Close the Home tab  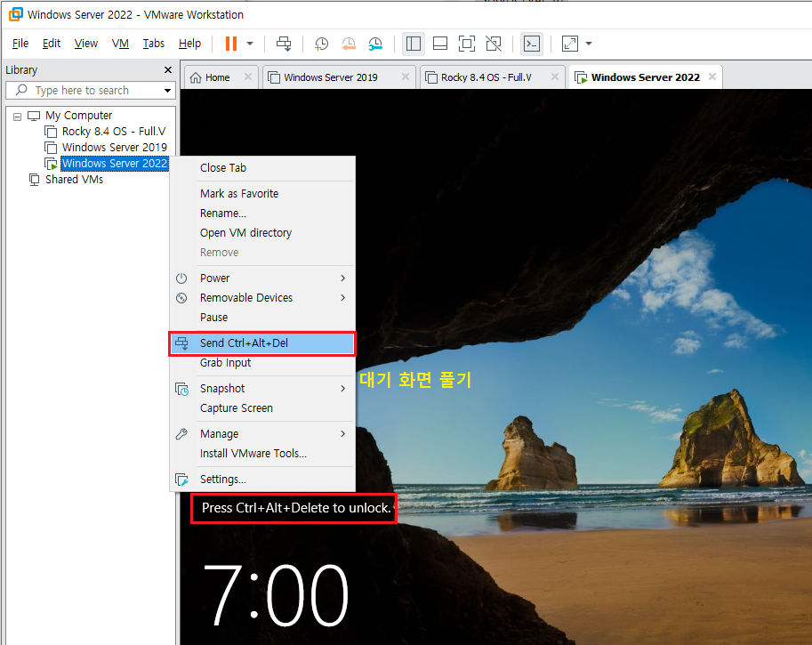pos(248,77)
